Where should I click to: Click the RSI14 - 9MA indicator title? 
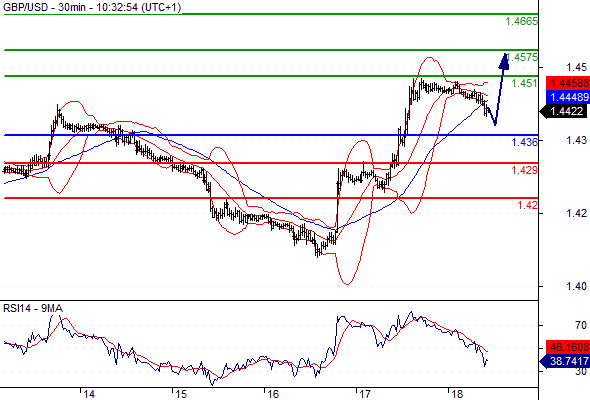coord(33,309)
